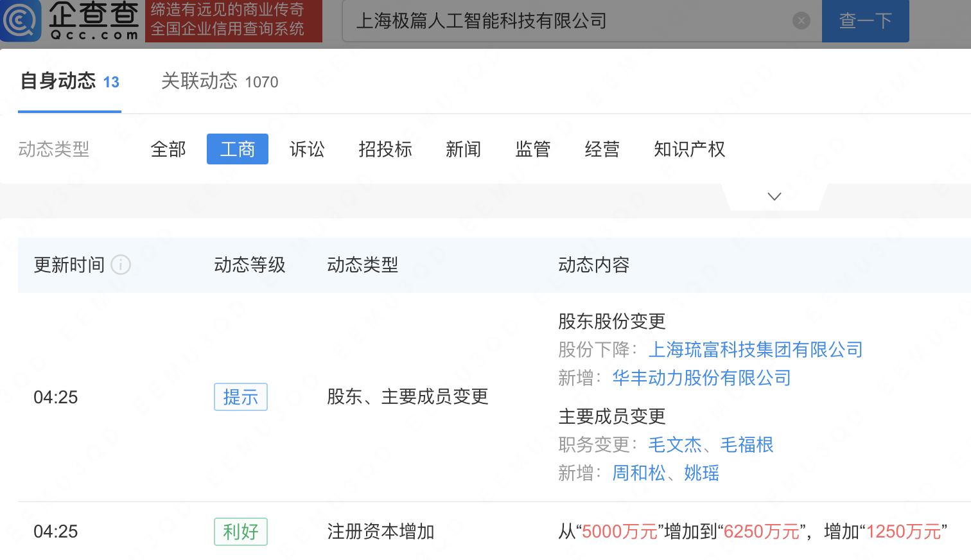Image resolution: width=971 pixels, height=560 pixels.
Task: Click the 查一下 search button
Action: point(865,20)
